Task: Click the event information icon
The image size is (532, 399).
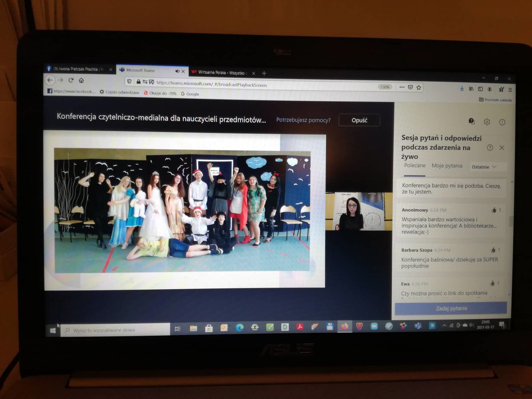Action: [502, 122]
